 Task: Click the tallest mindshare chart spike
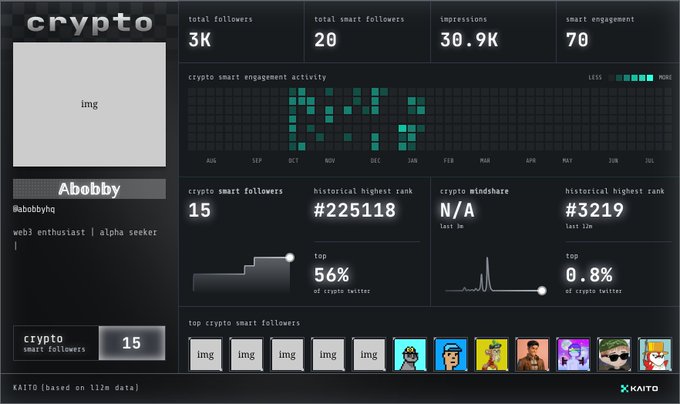pos(487,273)
